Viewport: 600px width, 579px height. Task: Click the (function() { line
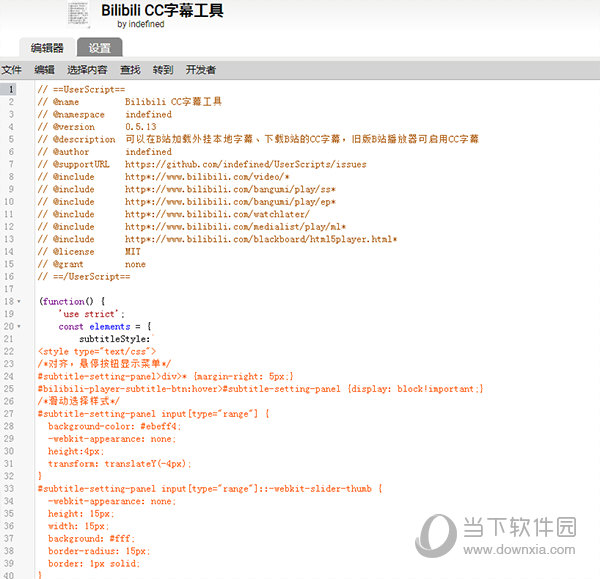pyautogui.click(x=72, y=302)
